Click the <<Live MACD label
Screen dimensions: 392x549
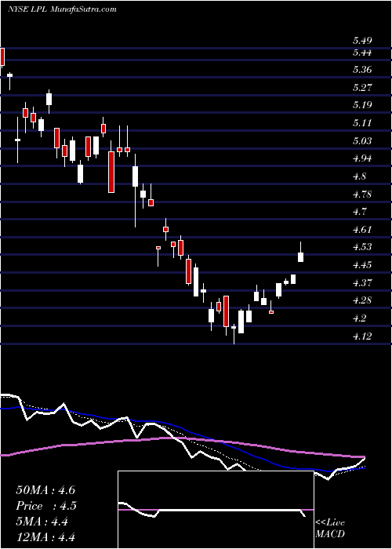(330, 528)
